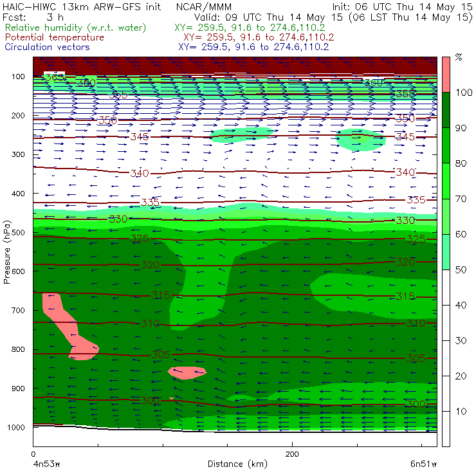476x476 pixels.
Task: Click the plot title 'HAIC-HIWC 13km ARW-GFS init'
Action: tap(81, 6)
